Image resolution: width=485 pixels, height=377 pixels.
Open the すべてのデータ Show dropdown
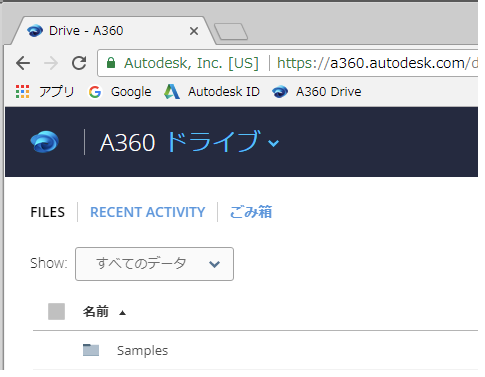tap(154, 264)
